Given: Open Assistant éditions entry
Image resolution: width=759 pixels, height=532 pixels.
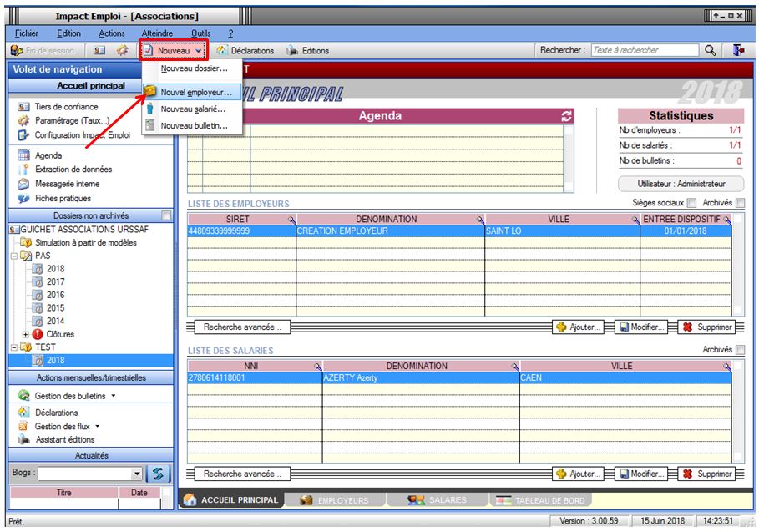Looking at the screenshot, I should (x=65, y=439).
